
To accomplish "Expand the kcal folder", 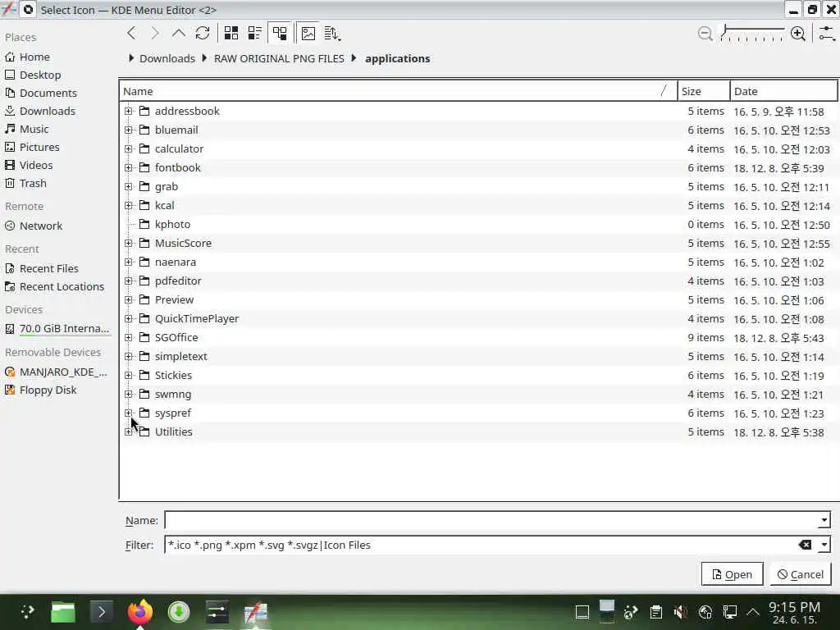I will (x=129, y=205).
